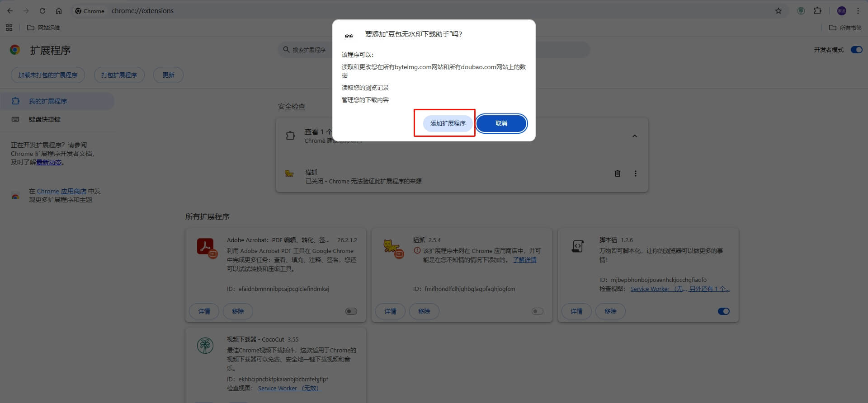The width and height of the screenshot is (868, 403).
Task: Click 管理您的下载内容 permission text
Action: [x=365, y=100]
